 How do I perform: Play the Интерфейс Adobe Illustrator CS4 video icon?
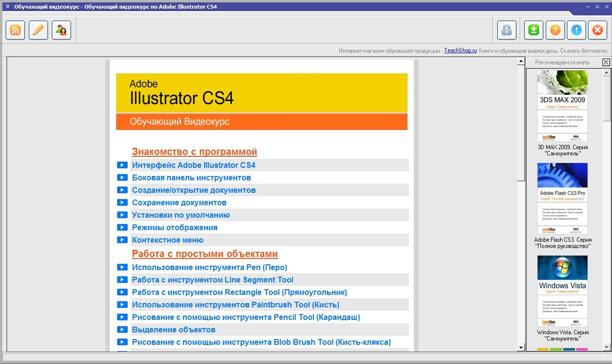click(x=122, y=165)
